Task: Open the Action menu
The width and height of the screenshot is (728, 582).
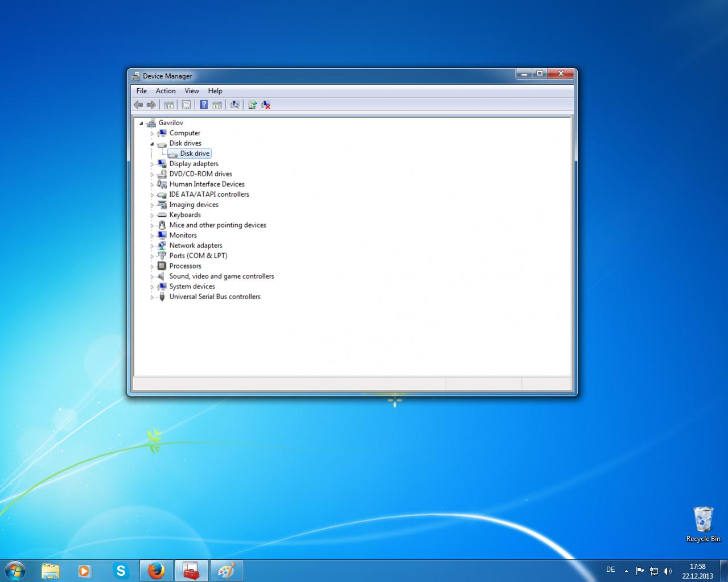Action: (166, 91)
